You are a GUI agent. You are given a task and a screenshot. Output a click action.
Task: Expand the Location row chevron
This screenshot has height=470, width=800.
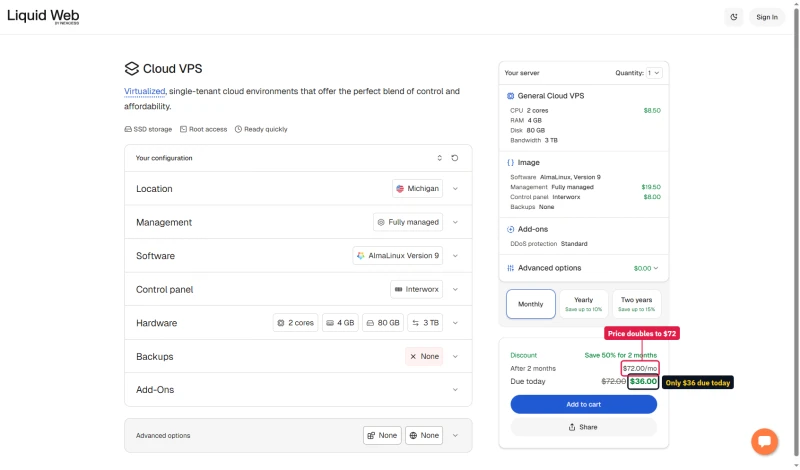(455, 188)
